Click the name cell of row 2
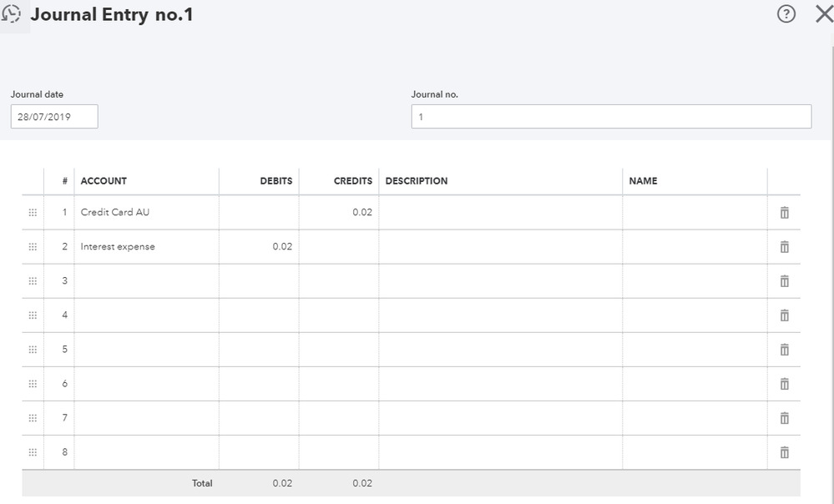This screenshot has width=834, height=504. click(x=694, y=247)
